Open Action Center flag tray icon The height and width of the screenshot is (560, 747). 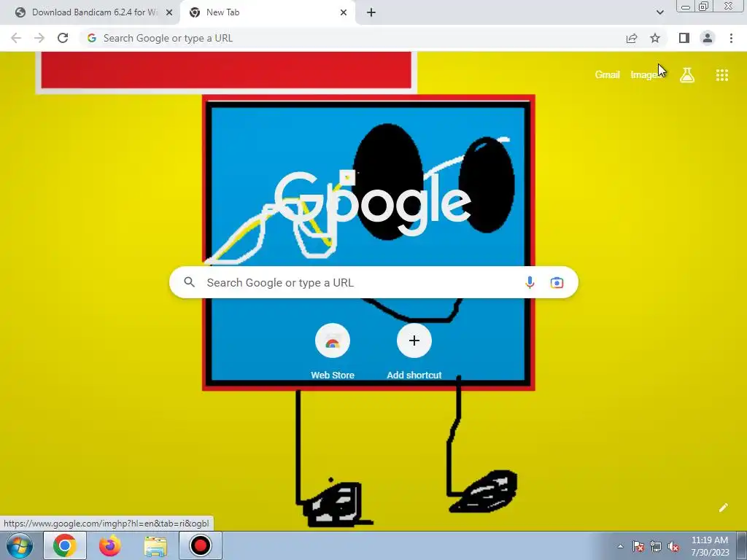click(x=638, y=546)
